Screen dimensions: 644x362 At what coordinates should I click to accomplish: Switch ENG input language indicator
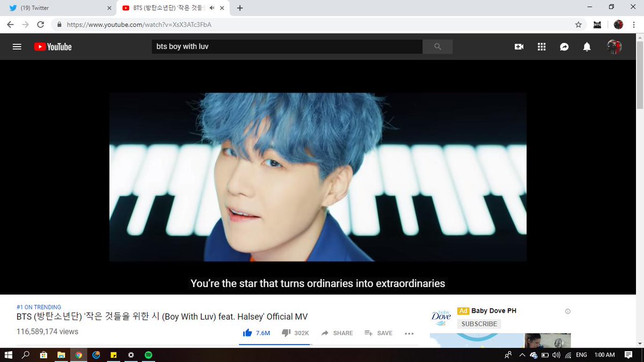coord(582,355)
